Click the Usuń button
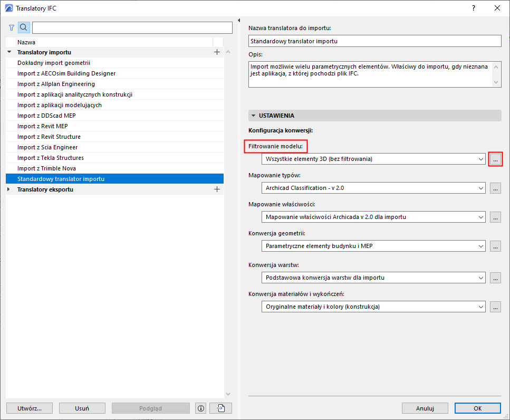This screenshot has width=510, height=420. click(x=82, y=408)
